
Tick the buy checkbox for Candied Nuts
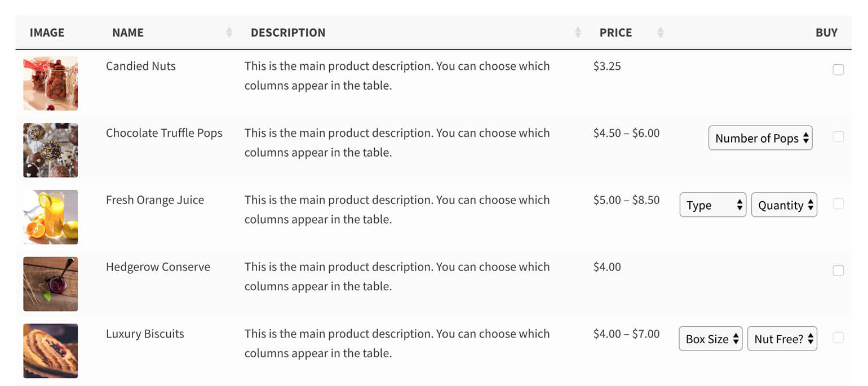(x=838, y=70)
